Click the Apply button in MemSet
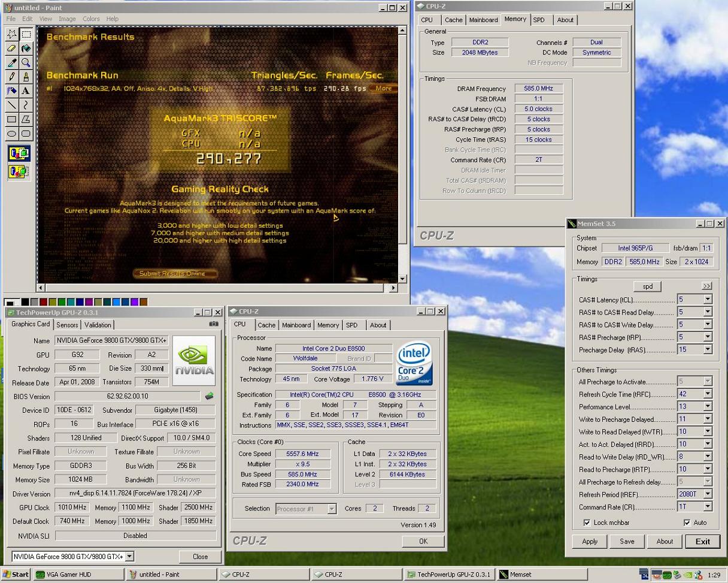The width and height of the screenshot is (728, 583). [x=590, y=541]
